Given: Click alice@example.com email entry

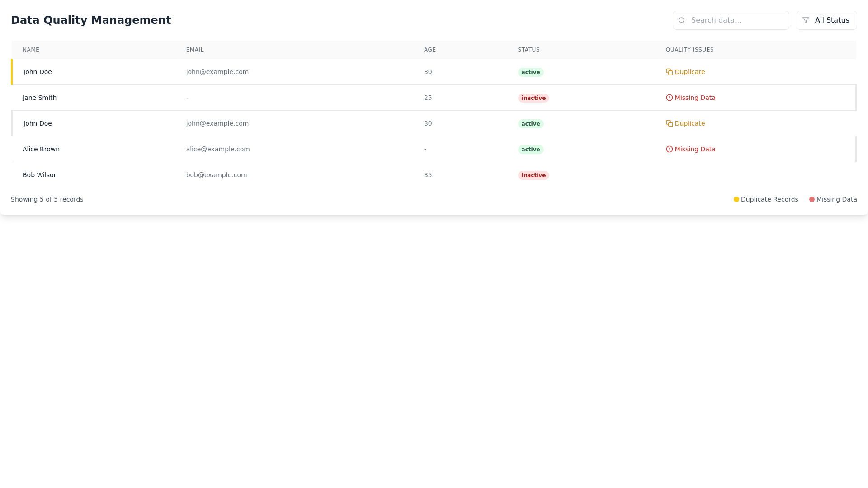Looking at the screenshot, I should click(218, 149).
